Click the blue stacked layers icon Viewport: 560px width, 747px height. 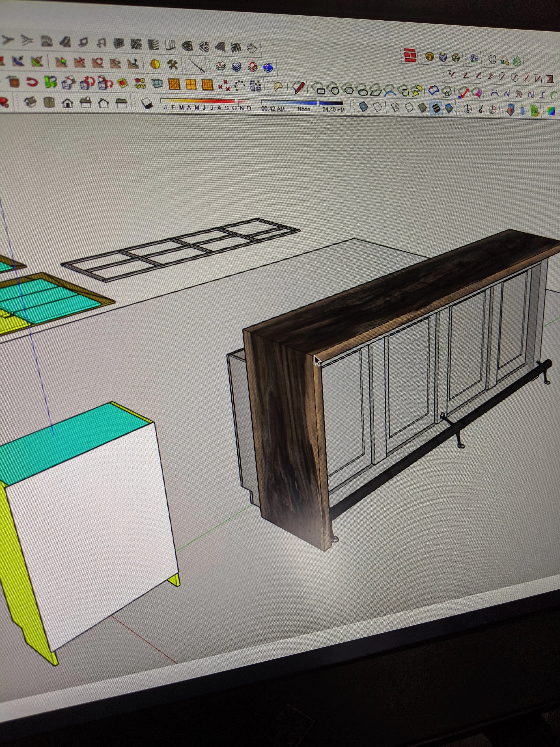[237, 67]
